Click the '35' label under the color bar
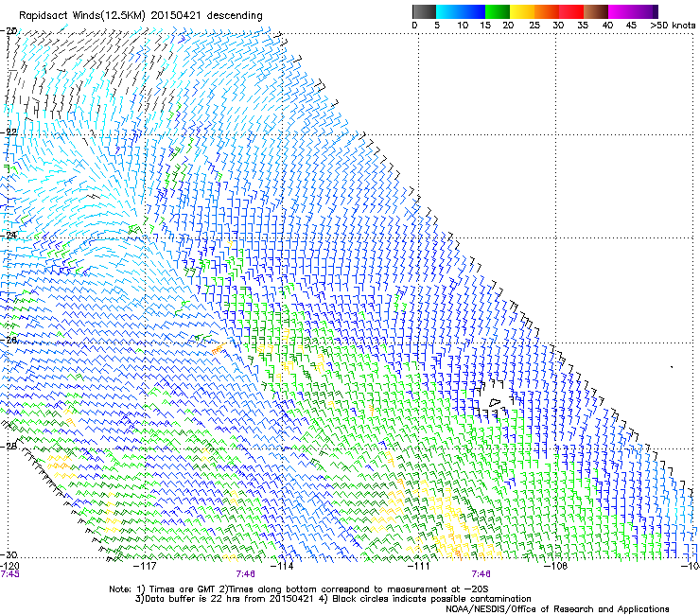This screenshot has width=700, height=615. pos(583,26)
